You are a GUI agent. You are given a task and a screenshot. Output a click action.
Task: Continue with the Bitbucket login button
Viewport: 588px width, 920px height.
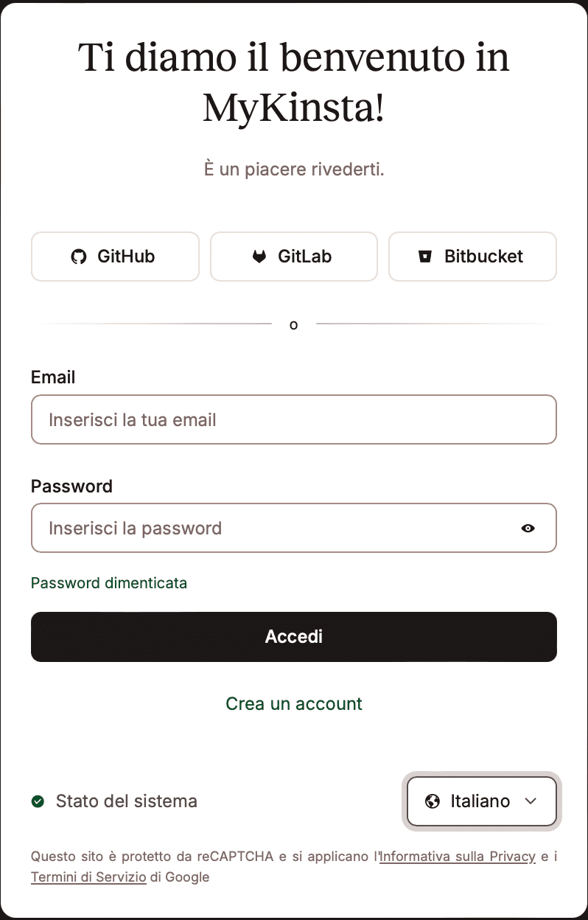point(472,257)
